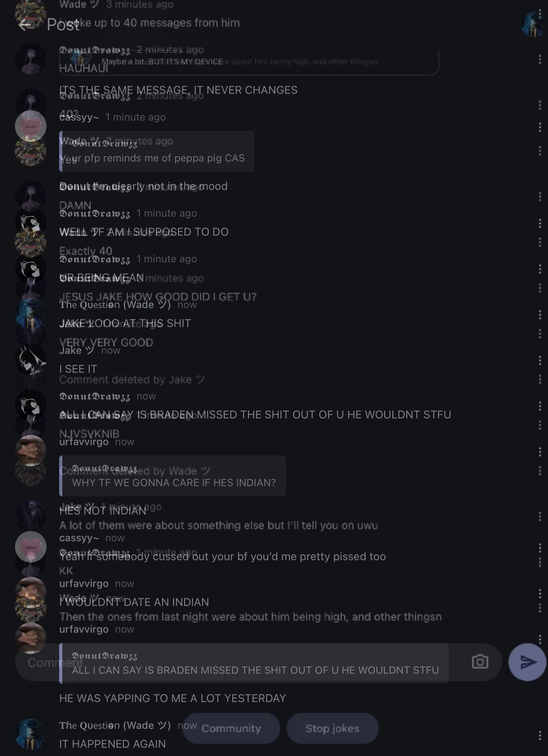
Task: Open options menu for cassyy~ peppa pig reply
Action: pos(540,127)
